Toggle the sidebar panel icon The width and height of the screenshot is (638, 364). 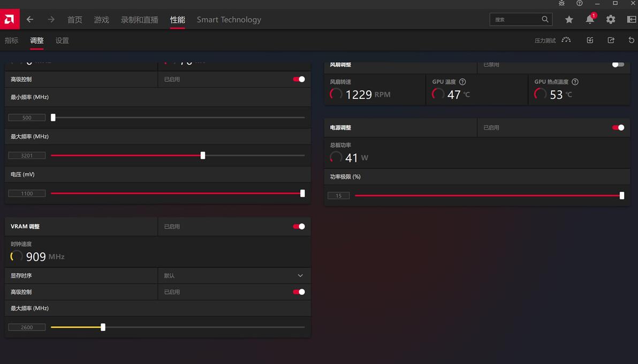pos(632,19)
